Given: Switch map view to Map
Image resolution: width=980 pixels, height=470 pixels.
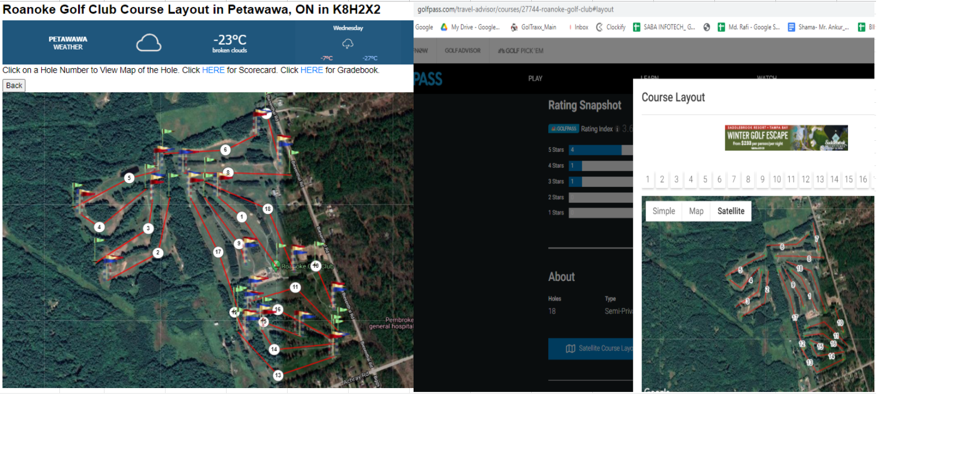Looking at the screenshot, I should coord(696,211).
